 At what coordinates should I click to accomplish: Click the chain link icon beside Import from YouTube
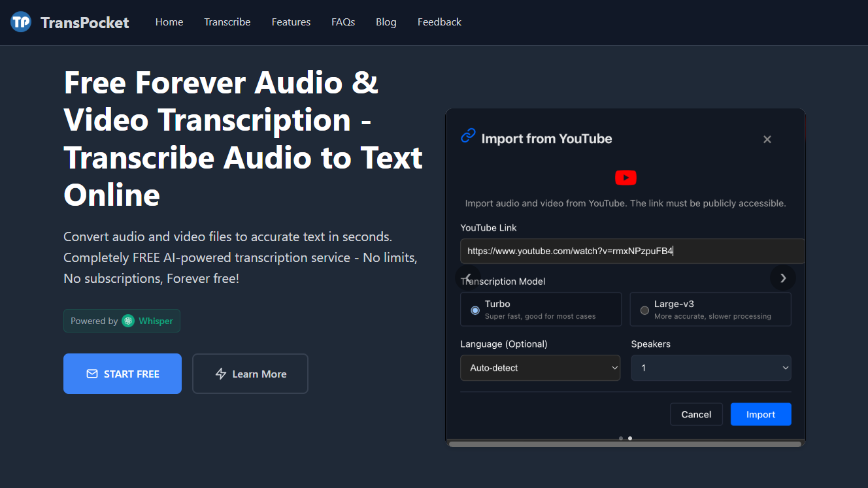[468, 136]
